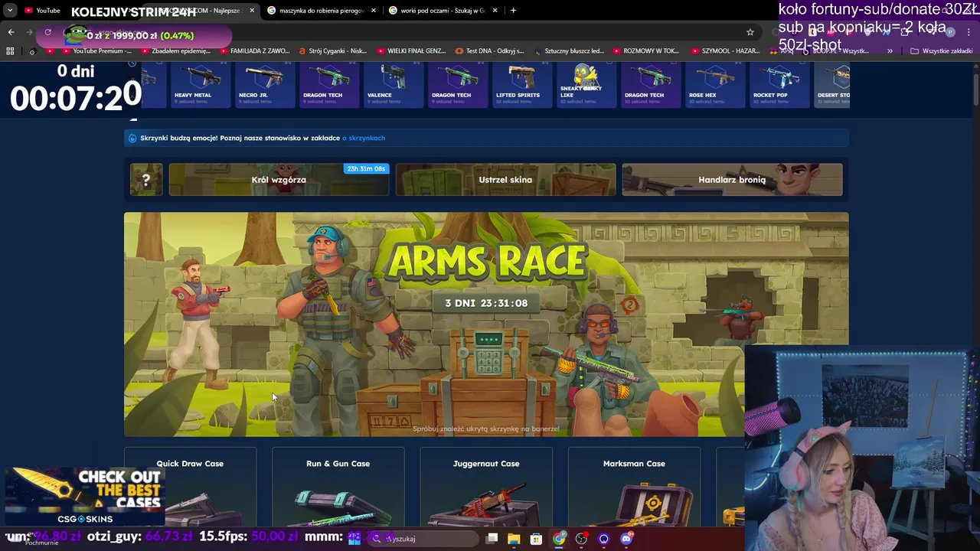Open a new browser tab
Screen dimensions: 980x551
513,11
